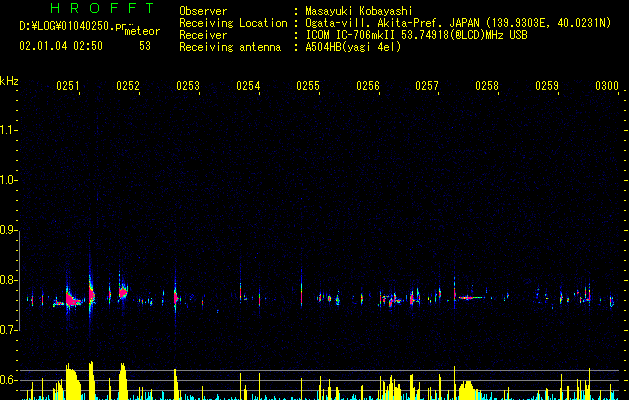Click the 0257 time marker
The image size is (629, 400).
tap(427, 85)
